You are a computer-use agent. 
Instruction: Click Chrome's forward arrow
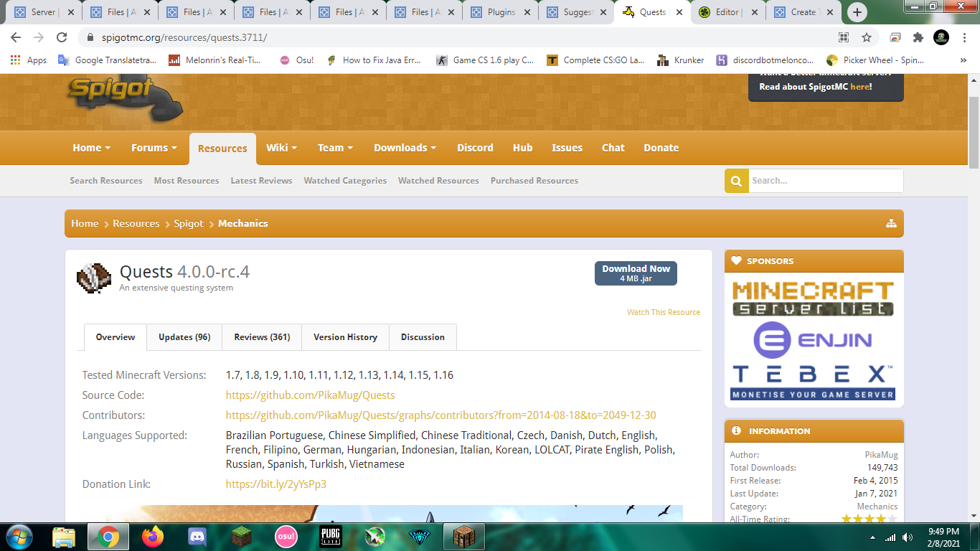pos(39,37)
